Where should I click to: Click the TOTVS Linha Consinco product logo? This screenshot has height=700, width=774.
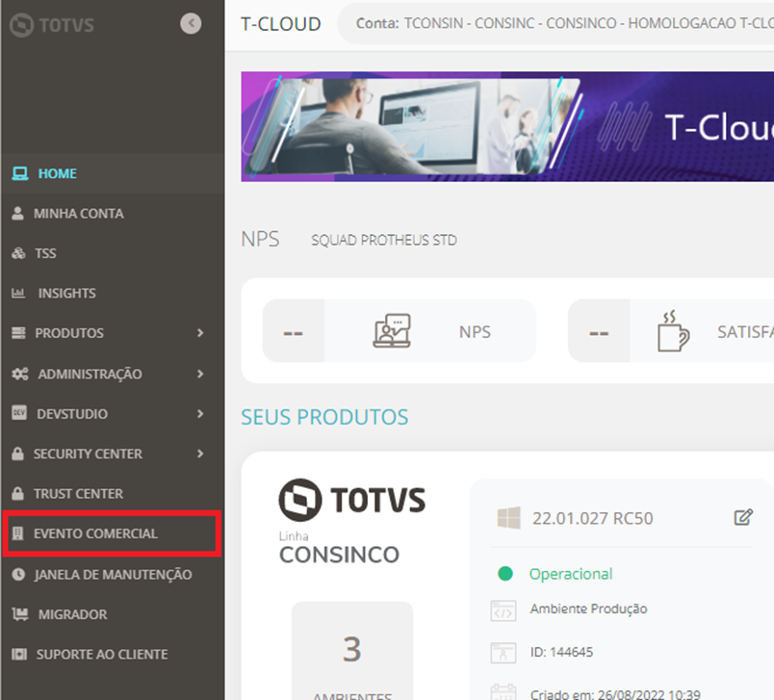tap(352, 522)
